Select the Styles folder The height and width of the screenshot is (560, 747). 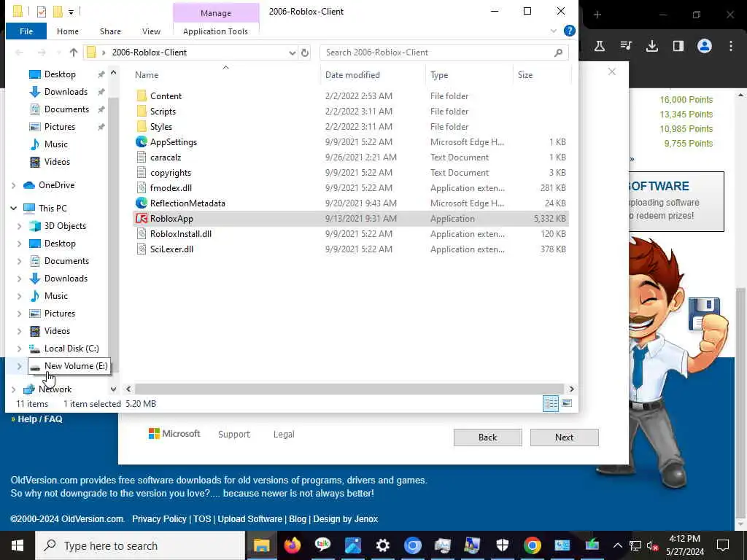(x=161, y=127)
